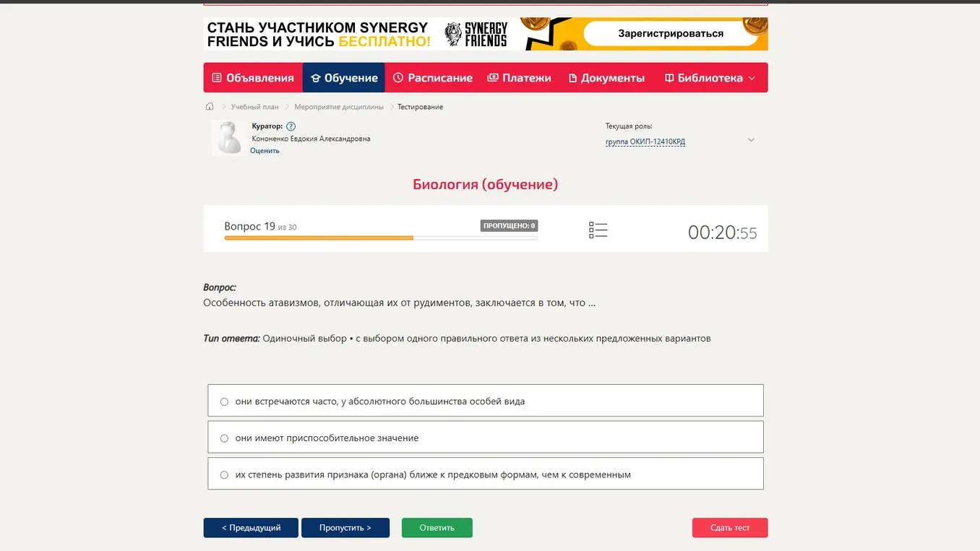Click the Зарегистрироваться banner button
This screenshot has height=551, width=980.
coord(671,33)
